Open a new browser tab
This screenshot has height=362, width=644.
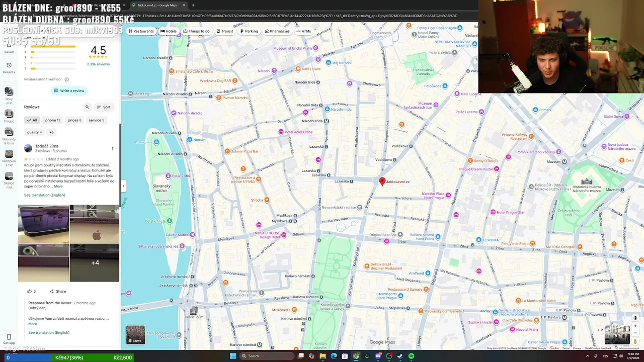(x=193, y=5)
